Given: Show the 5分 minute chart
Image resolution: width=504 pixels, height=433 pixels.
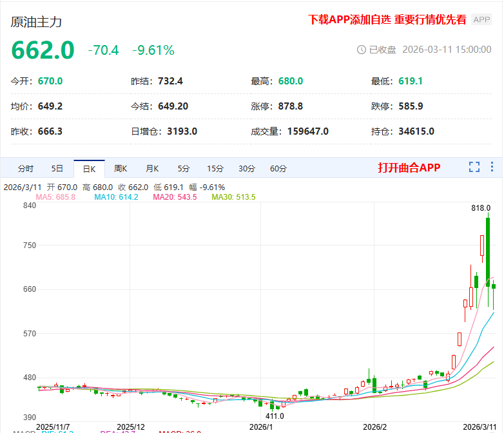Looking at the screenshot, I should coord(184,169).
